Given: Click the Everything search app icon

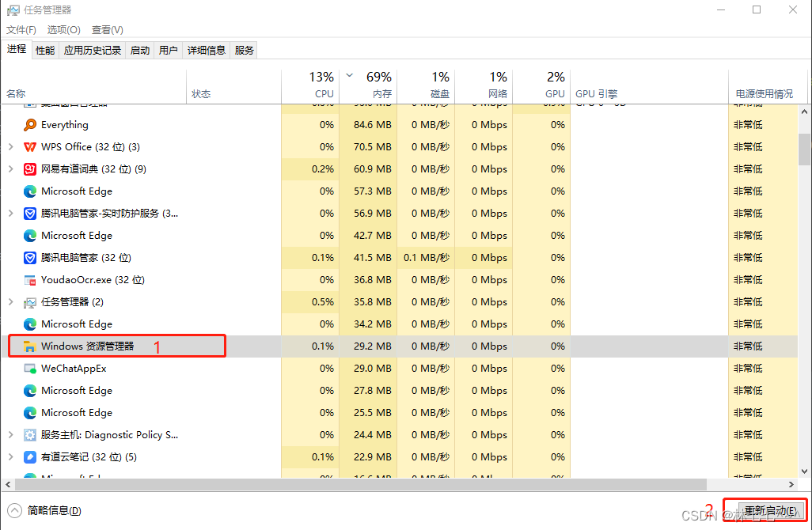Looking at the screenshot, I should (x=30, y=125).
